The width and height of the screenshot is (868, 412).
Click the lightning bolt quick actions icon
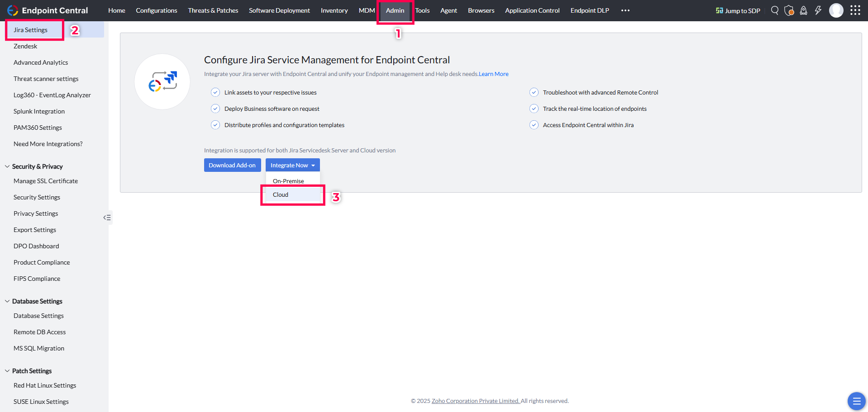coord(818,10)
